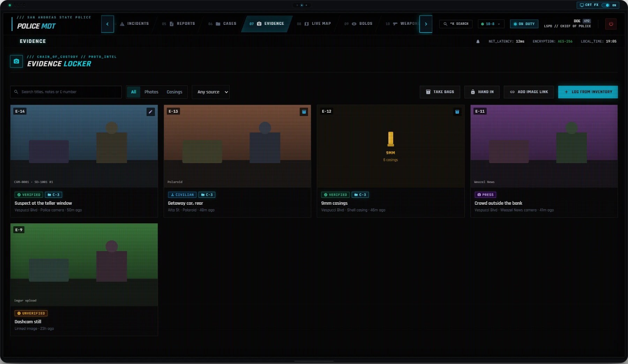Open the E-13 Getaway car photo thumbnail
This screenshot has width=628, height=364.
pos(237,146)
